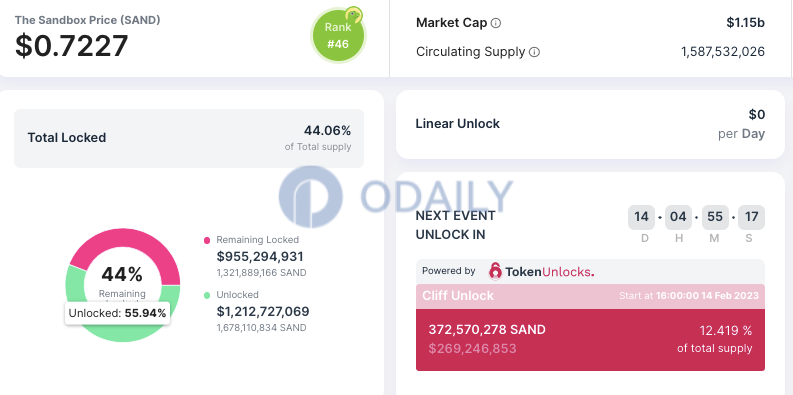Click the Circulating Supply info icon
This screenshot has width=793, height=395.
(x=535, y=52)
